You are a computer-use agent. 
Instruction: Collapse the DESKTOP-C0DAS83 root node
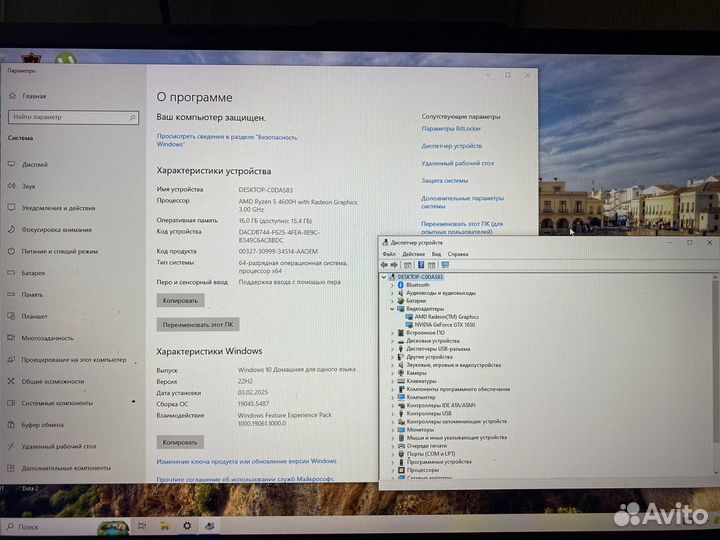384,277
